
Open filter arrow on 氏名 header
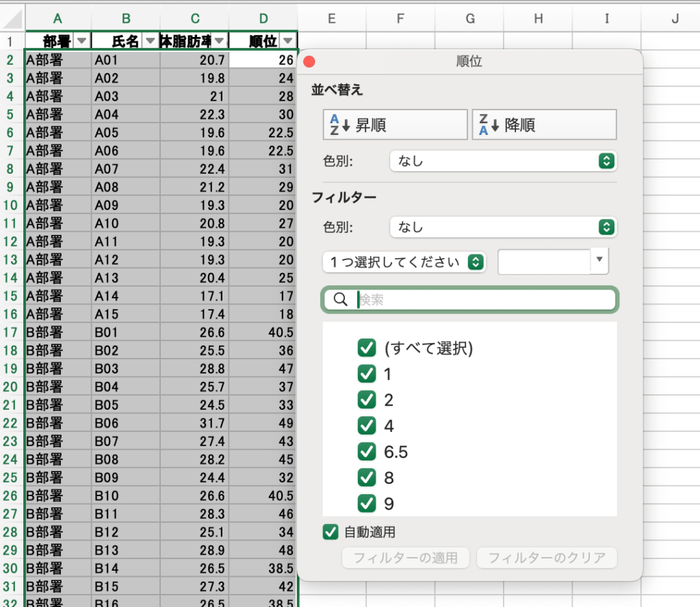pos(150,41)
